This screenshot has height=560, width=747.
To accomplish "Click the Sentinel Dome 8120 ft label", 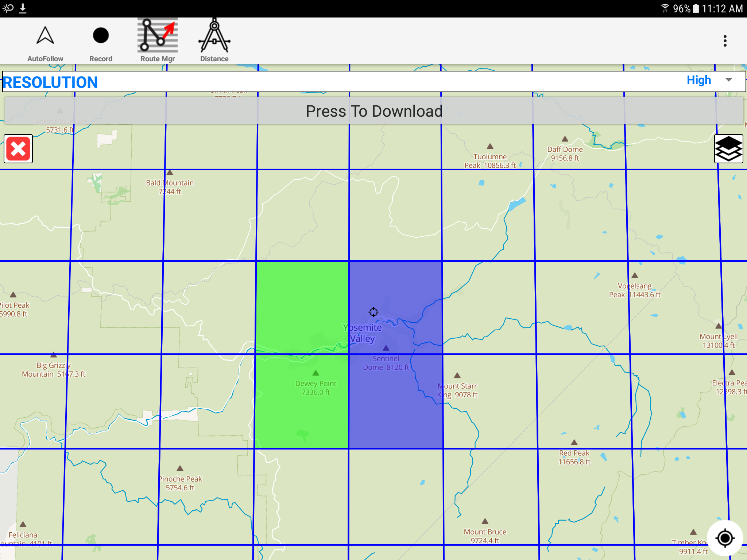I will coord(386,363).
